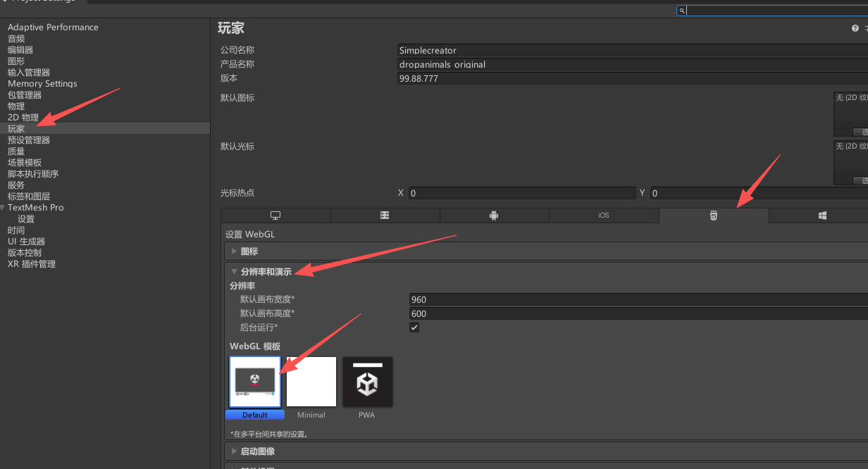Open the 2D 物理 settings category
Image resolution: width=868 pixels, height=469 pixels.
(23, 118)
